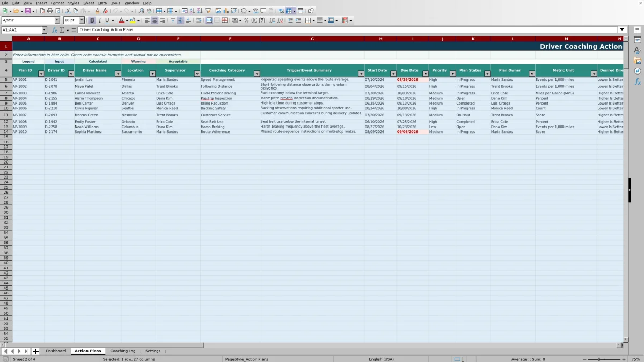Click the Sort Descending icon
The image size is (644, 362).
(x=200, y=11)
